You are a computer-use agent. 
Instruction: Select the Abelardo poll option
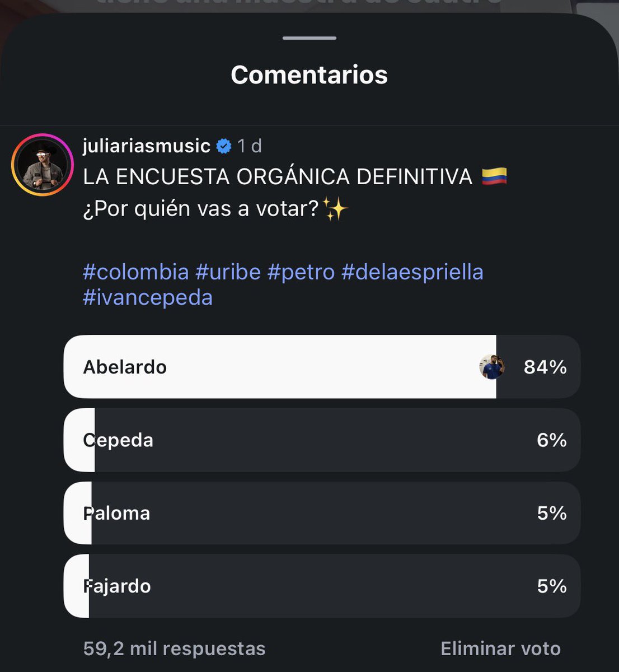[x=322, y=367]
